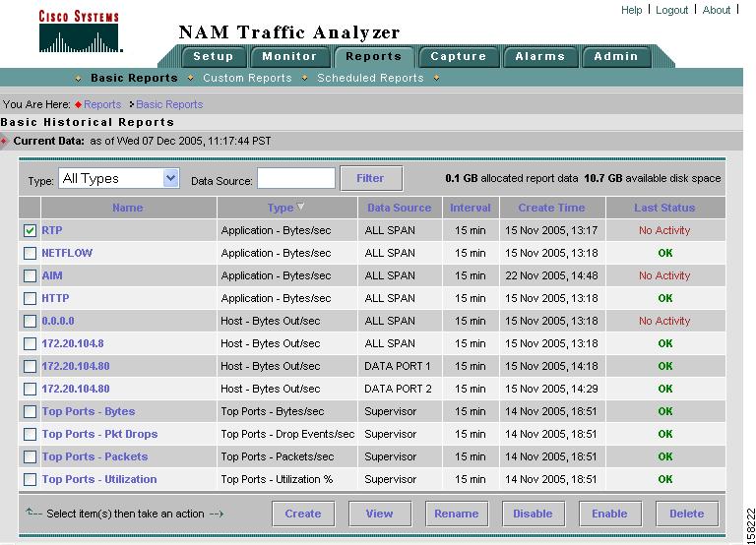Click the Delete button
This screenshot has width=756, height=545.
(686, 514)
